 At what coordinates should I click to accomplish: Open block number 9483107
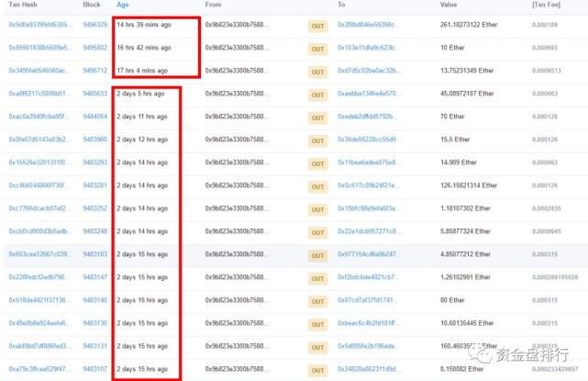(94, 369)
